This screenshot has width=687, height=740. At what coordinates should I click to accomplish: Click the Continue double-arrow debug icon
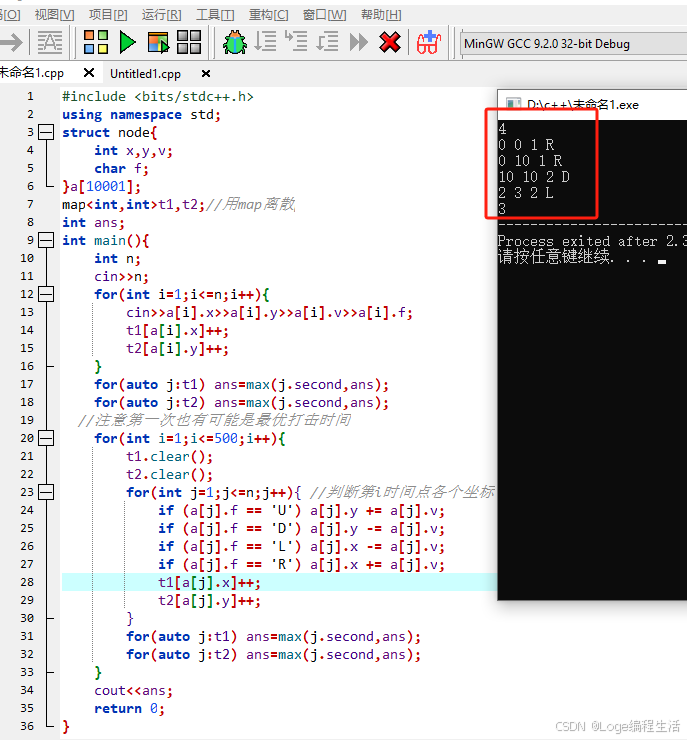(359, 42)
